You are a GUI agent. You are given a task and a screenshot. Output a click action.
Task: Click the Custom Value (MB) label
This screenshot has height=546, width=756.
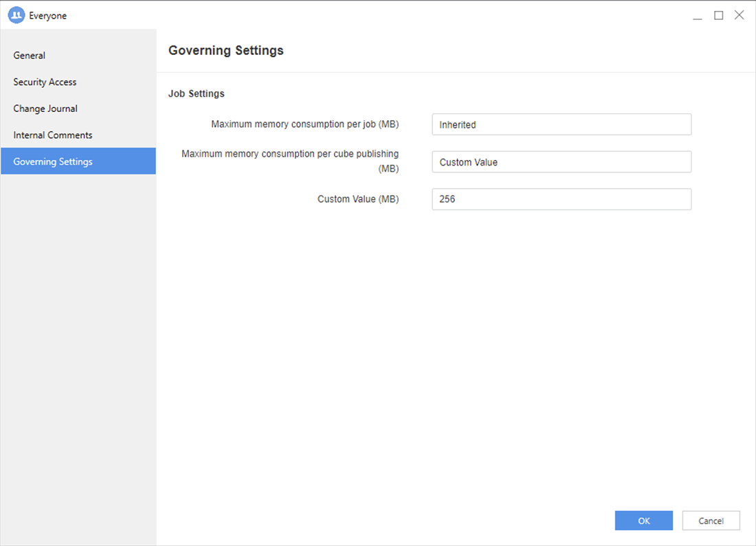pyautogui.click(x=357, y=199)
